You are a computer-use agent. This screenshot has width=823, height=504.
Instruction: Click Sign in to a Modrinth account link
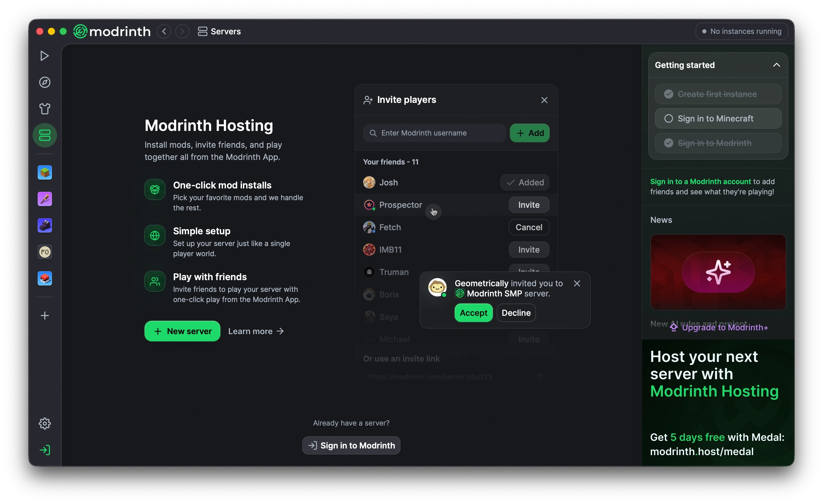(701, 181)
